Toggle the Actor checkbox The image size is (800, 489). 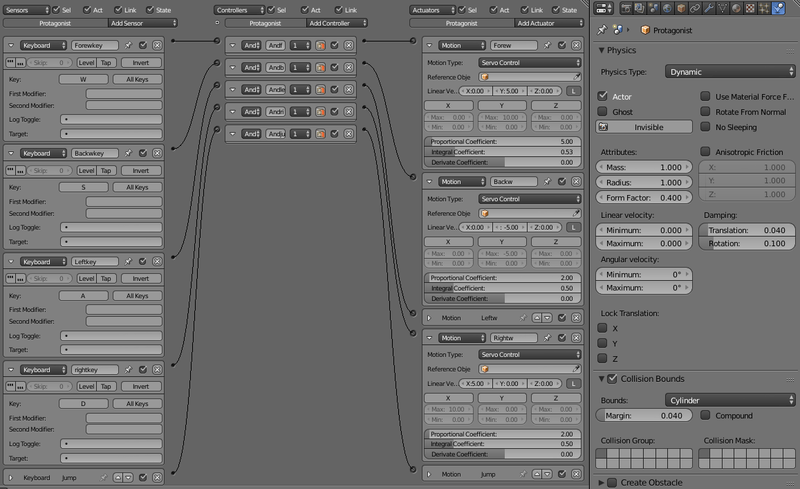[x=603, y=96]
